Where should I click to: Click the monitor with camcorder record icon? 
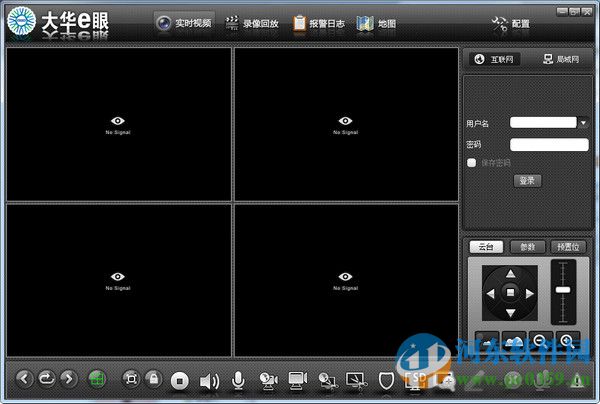click(297, 380)
